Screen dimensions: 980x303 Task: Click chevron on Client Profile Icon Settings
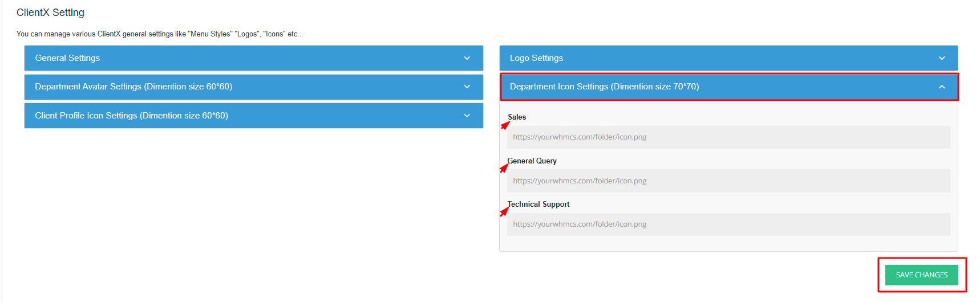[x=467, y=116]
